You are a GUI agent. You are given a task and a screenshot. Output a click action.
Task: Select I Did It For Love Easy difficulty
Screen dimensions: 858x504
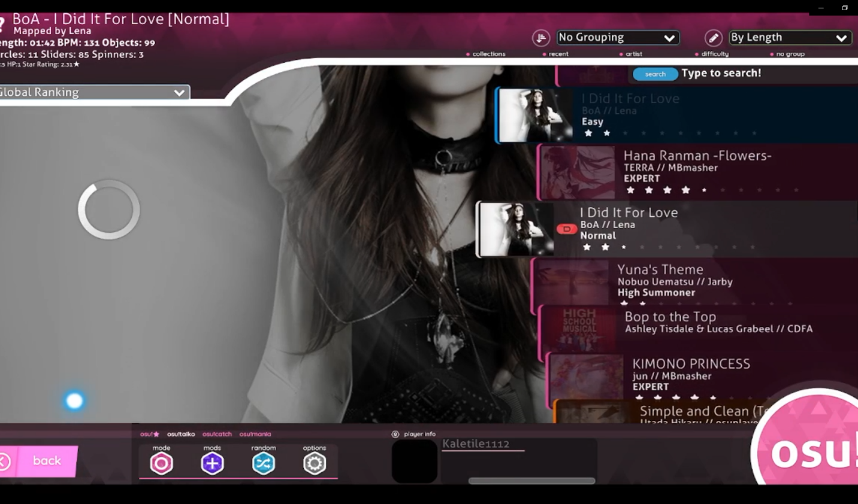[x=677, y=115]
